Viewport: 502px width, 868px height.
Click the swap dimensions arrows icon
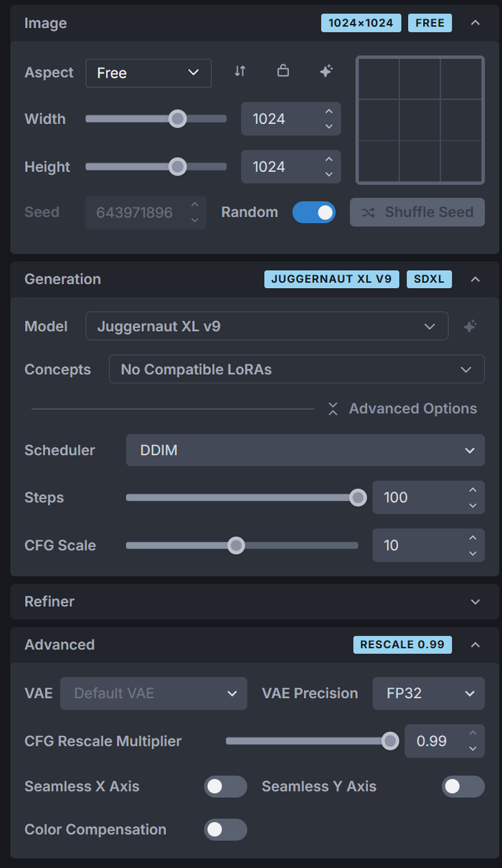click(x=240, y=72)
